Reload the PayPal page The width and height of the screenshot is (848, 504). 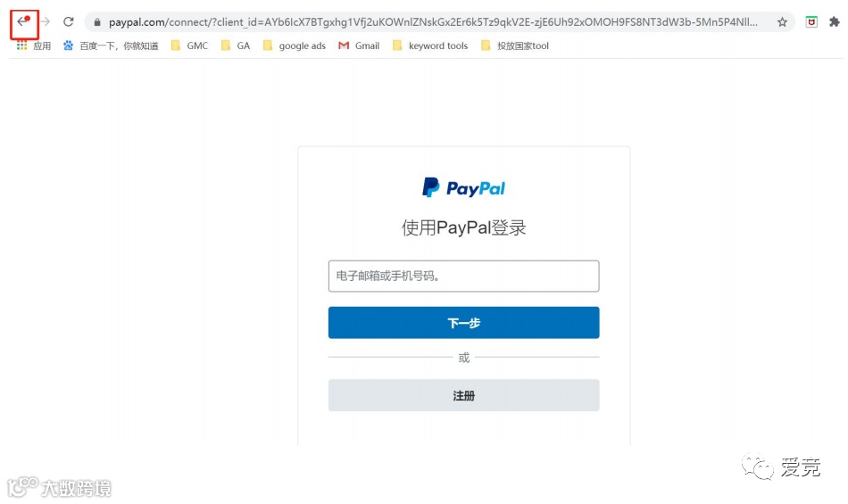[68, 21]
